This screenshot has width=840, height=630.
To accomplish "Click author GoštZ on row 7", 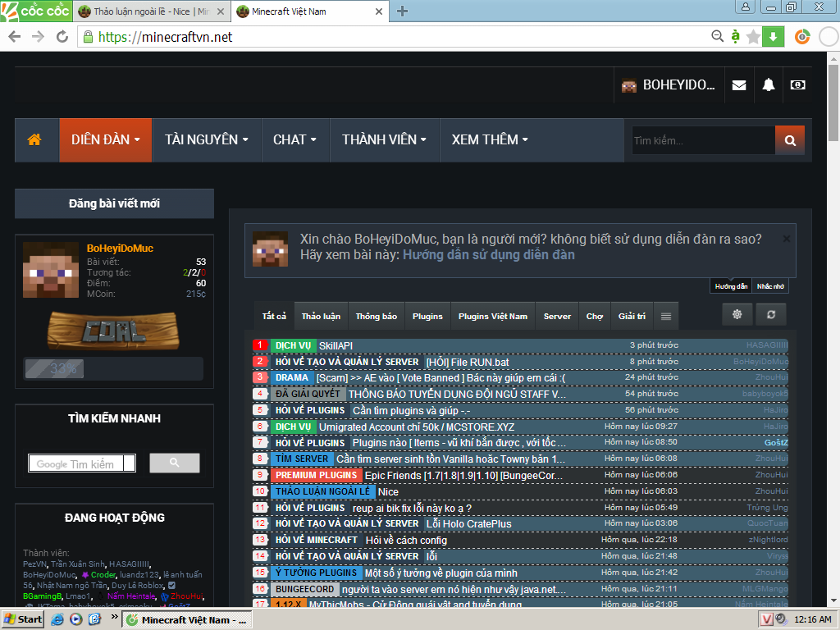I will (776, 442).
